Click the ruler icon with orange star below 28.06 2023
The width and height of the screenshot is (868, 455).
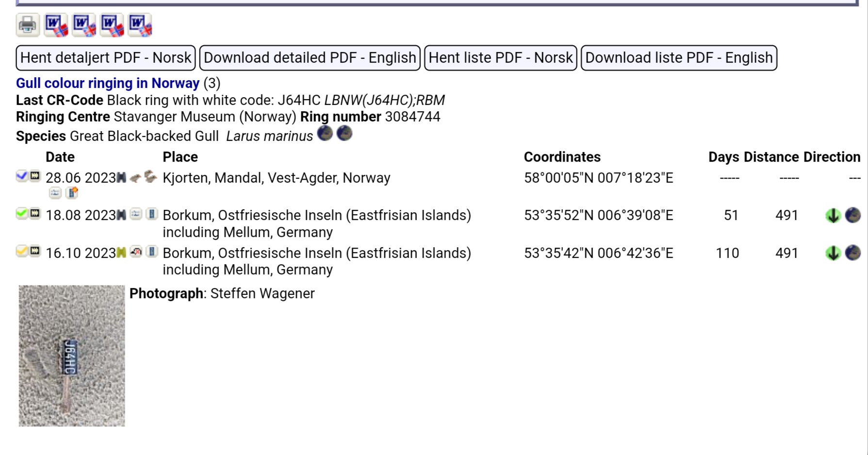point(72,193)
